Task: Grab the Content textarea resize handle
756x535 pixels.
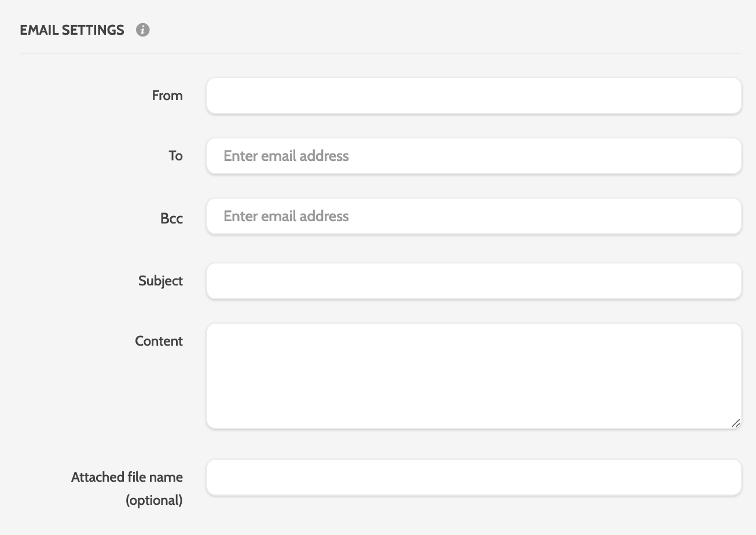Action: (735, 424)
